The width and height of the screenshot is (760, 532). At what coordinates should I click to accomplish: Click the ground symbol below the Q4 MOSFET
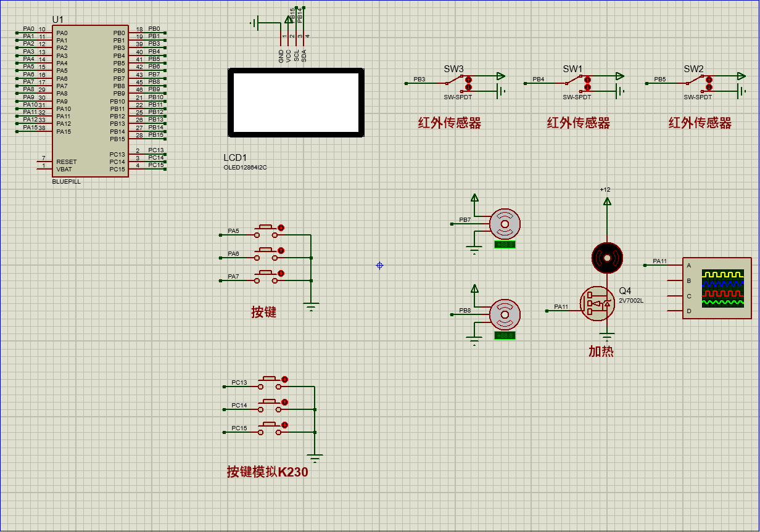[608, 337]
